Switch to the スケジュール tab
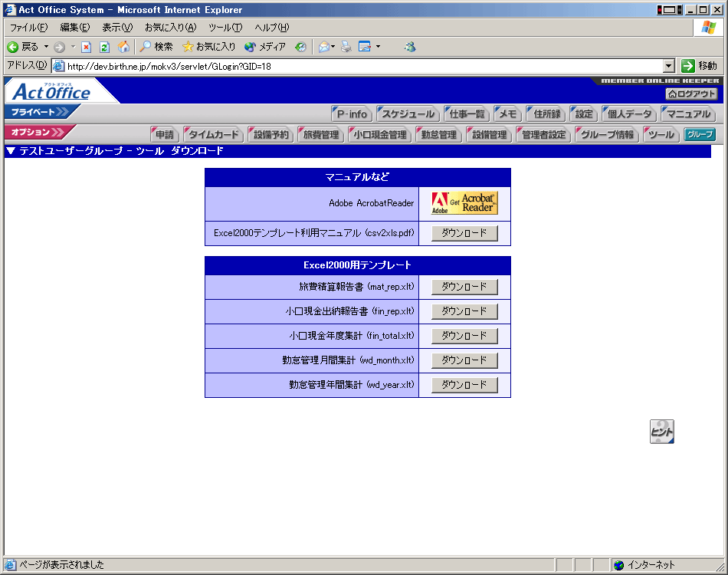Viewport: 728px width, 575px height. (408, 114)
